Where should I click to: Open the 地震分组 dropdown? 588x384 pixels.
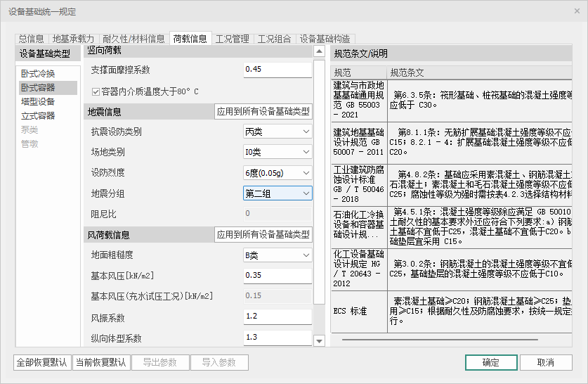[x=277, y=193]
